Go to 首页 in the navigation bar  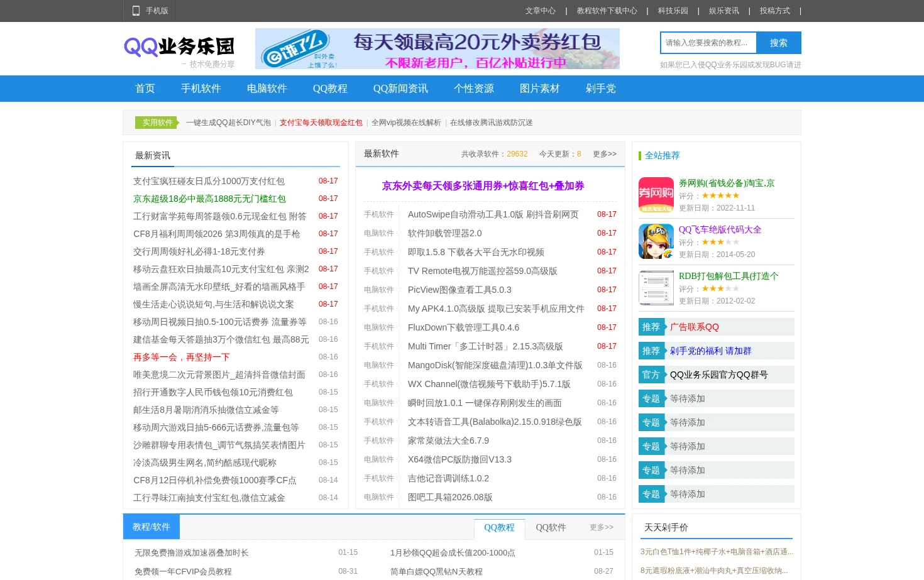145,89
